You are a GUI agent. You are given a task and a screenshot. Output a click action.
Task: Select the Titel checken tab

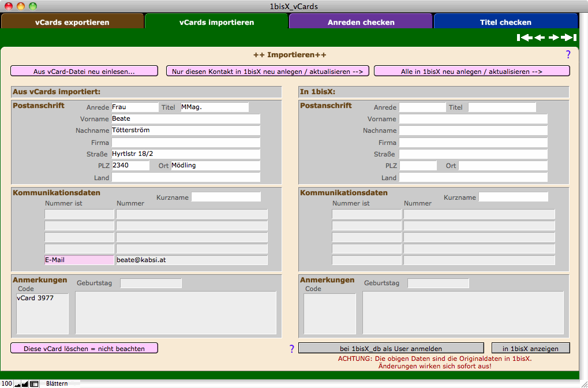point(505,23)
